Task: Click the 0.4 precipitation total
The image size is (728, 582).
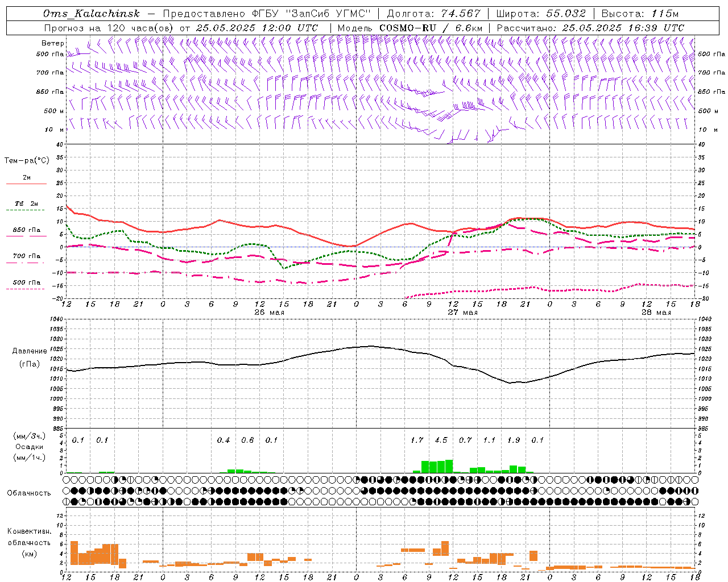Action: click(224, 440)
